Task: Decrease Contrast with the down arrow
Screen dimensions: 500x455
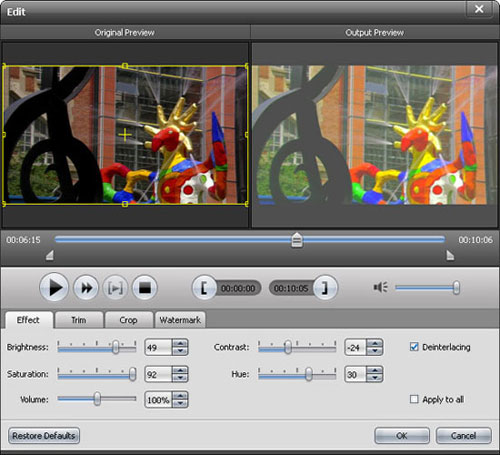Action: (375, 351)
